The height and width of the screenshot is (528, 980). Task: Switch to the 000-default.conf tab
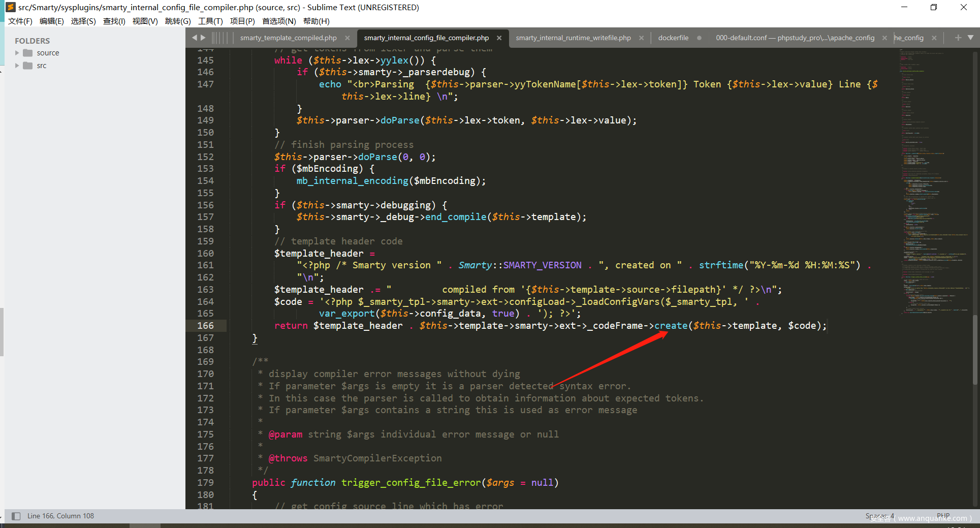(795, 38)
